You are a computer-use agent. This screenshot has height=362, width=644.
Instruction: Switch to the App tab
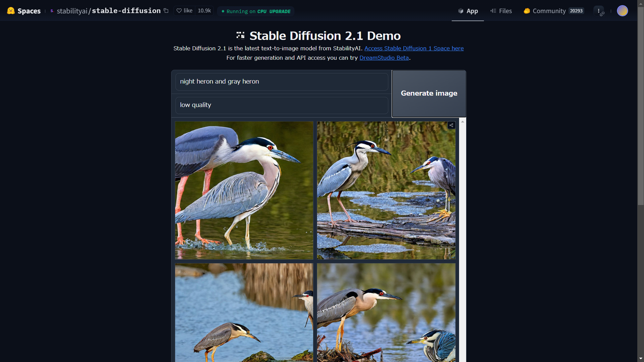468,11
